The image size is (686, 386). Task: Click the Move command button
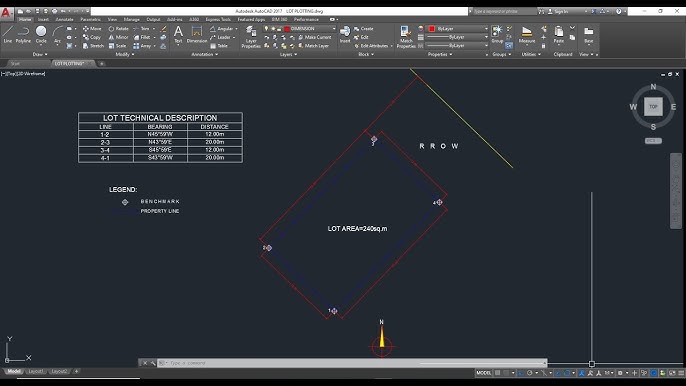click(x=92, y=28)
